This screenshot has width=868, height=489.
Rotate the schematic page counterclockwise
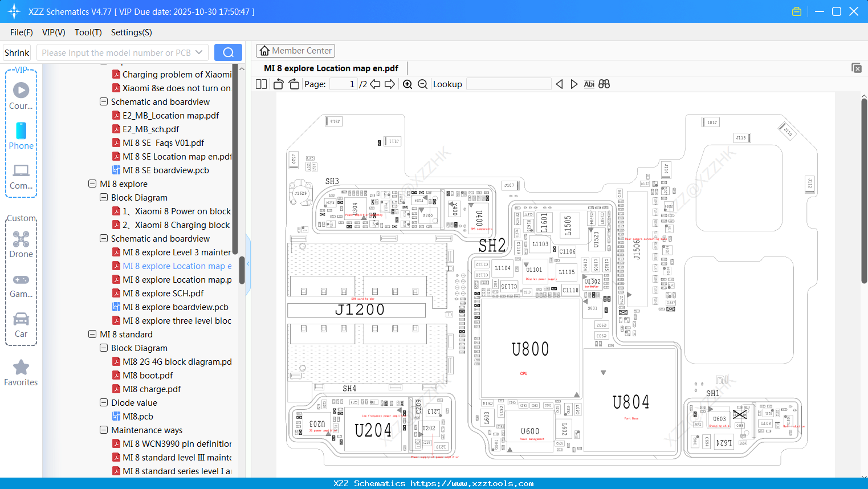[x=278, y=84]
